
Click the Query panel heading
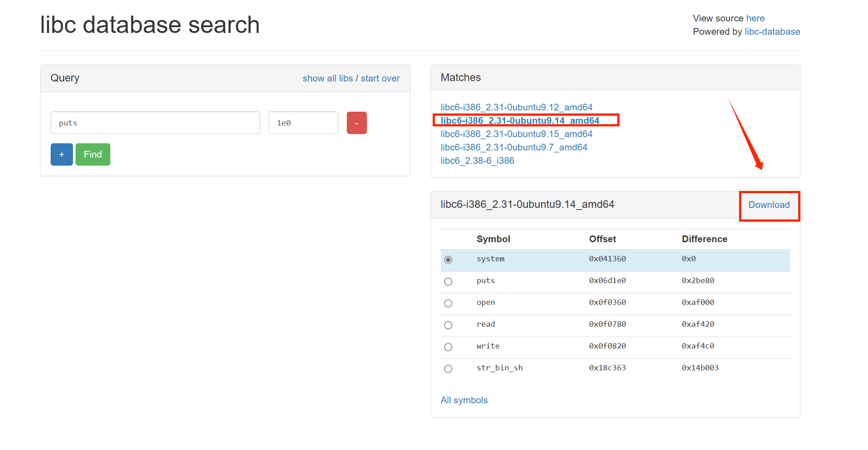[65, 78]
